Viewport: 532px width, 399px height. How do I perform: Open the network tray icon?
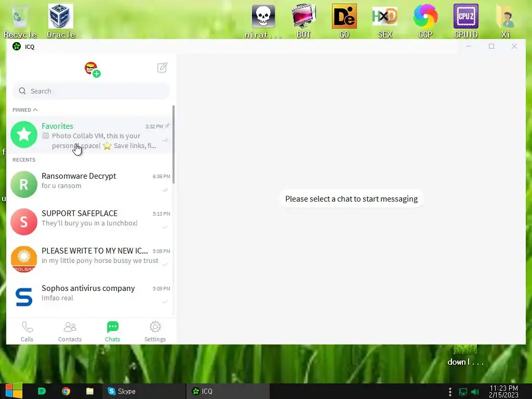coord(463,392)
